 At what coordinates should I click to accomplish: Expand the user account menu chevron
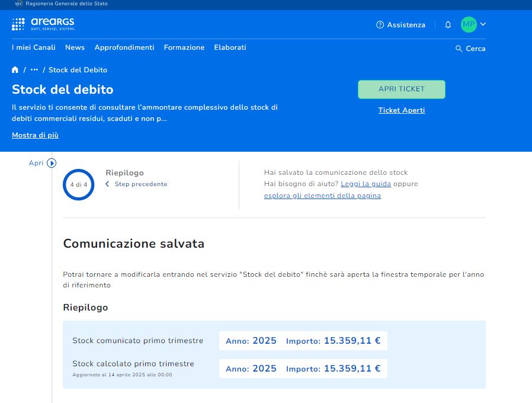(x=483, y=24)
